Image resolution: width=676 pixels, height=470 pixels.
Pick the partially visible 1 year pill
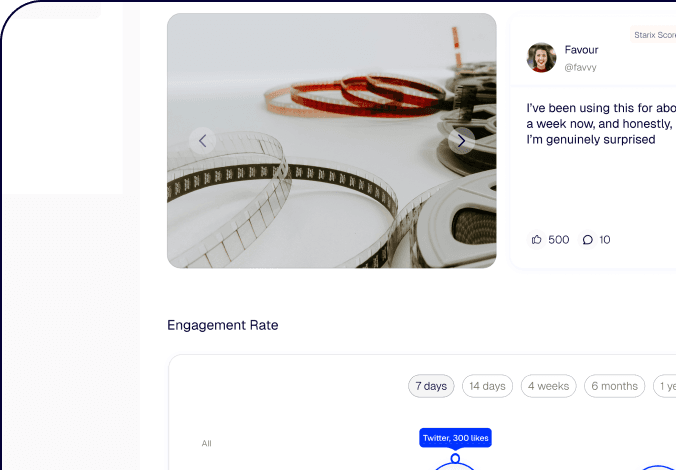665,386
